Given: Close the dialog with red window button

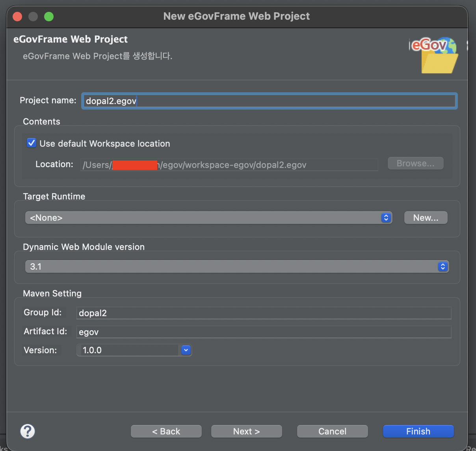Looking at the screenshot, I should click(17, 16).
